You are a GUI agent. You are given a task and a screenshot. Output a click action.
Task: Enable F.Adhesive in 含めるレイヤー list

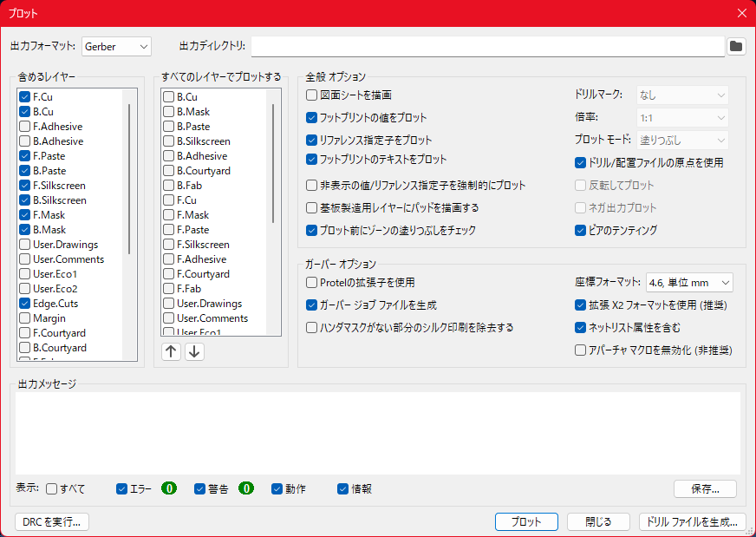pos(24,127)
